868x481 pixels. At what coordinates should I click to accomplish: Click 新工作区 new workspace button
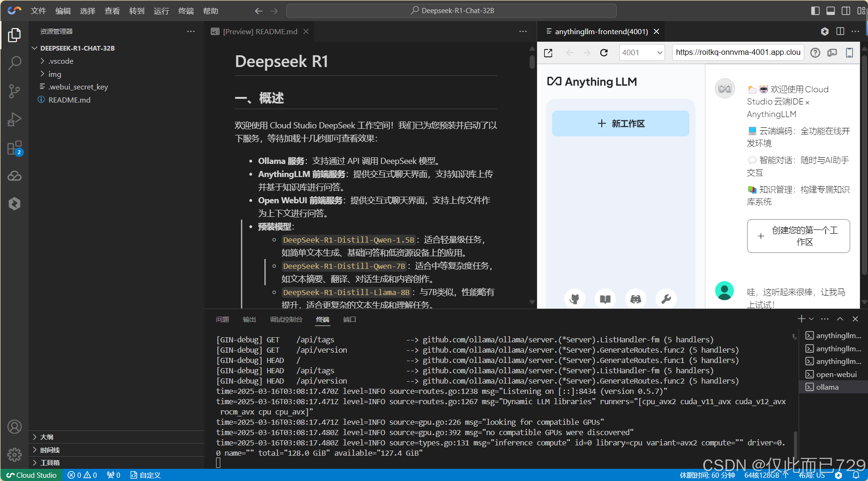[x=621, y=124]
